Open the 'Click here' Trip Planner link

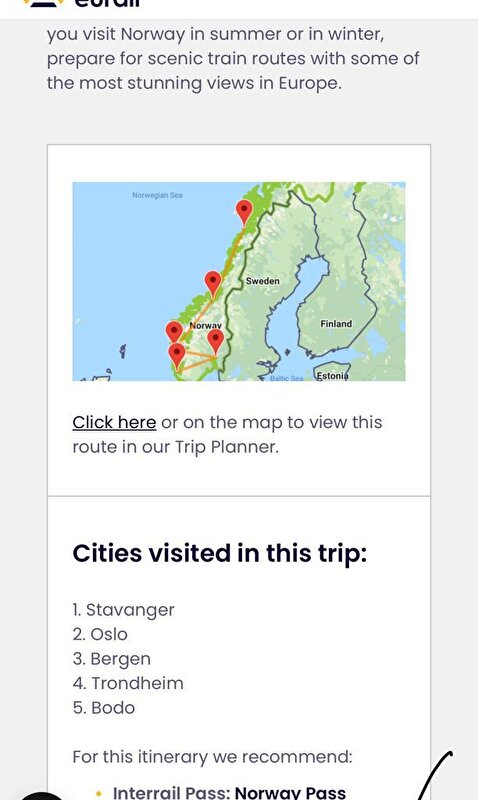114,422
